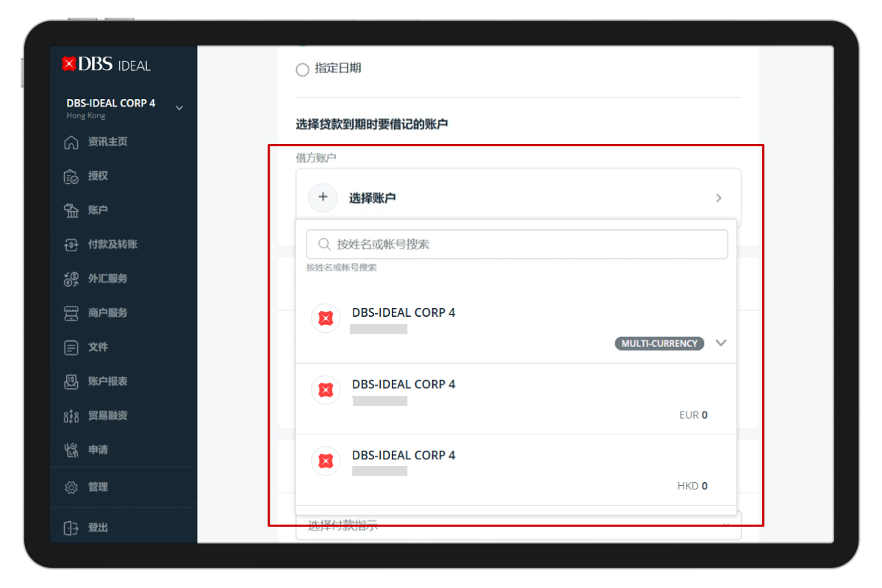Viewport: 882px width, 588px height.
Task: Click 登出 to log out
Action: 98,528
